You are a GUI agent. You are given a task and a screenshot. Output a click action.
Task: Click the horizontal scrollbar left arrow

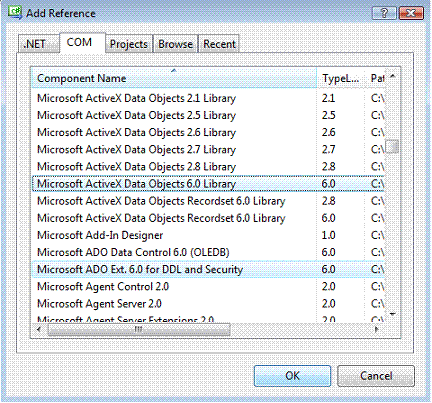(x=39, y=330)
